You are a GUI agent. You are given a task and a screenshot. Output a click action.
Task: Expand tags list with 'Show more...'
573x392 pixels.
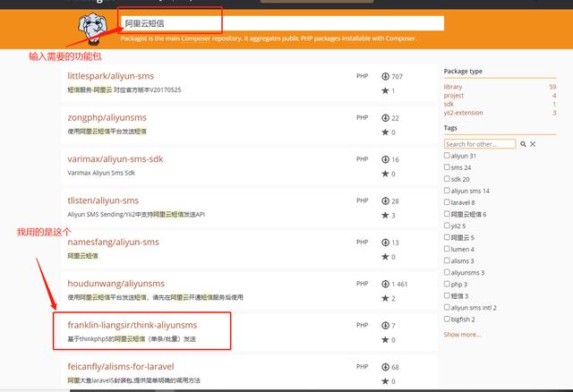[x=462, y=334]
